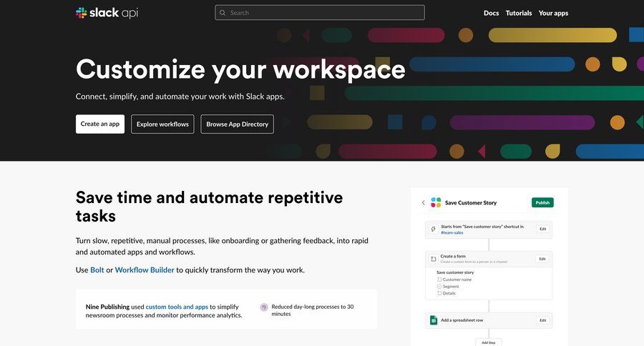Focus the Search input field
This screenshot has height=346, width=644.
pos(320,13)
